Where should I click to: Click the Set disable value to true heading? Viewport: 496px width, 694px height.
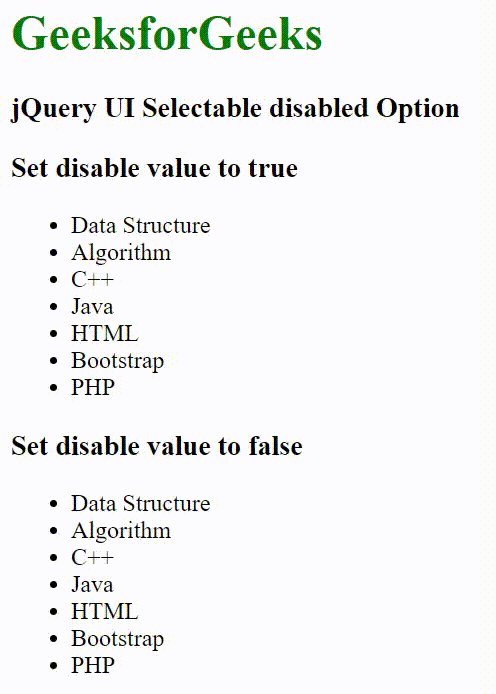tap(154, 168)
